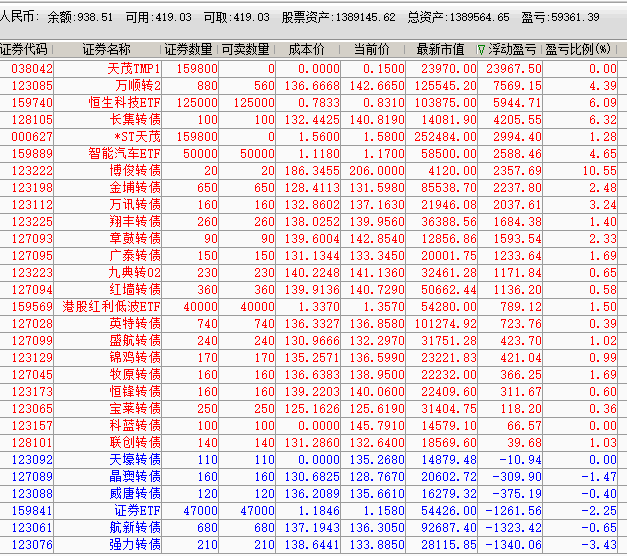Sort by the 证券数量 column header
The image size is (627, 556).
(188, 50)
